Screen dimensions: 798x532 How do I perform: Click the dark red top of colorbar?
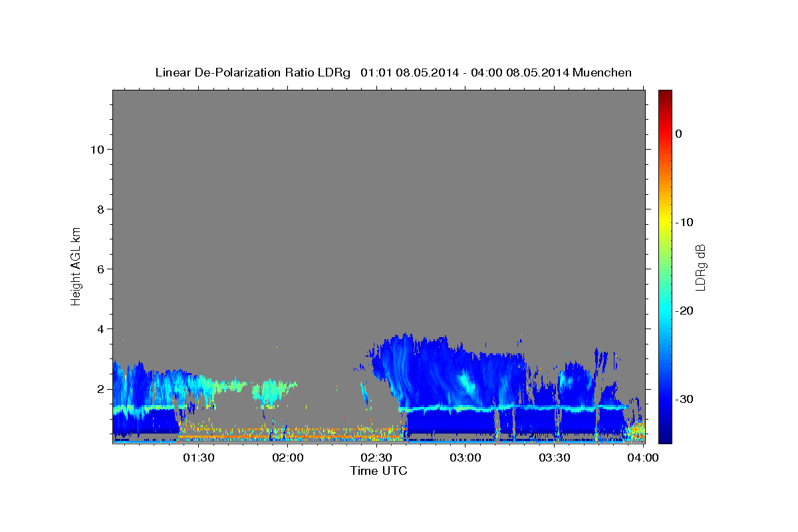[665, 96]
